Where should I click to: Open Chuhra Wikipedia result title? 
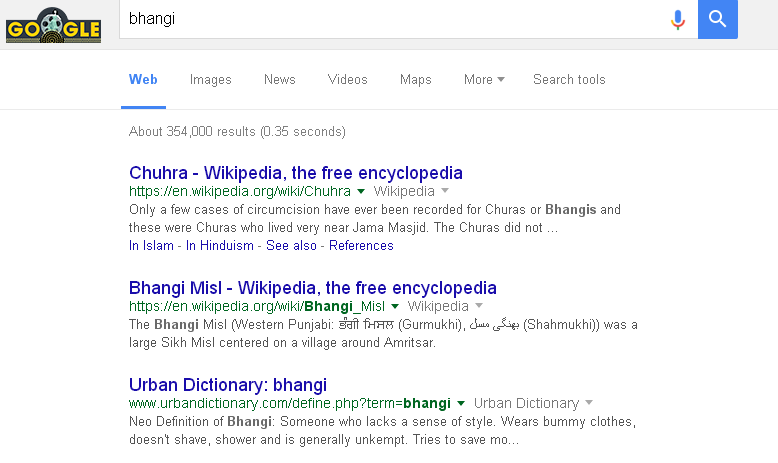pyautogui.click(x=296, y=173)
